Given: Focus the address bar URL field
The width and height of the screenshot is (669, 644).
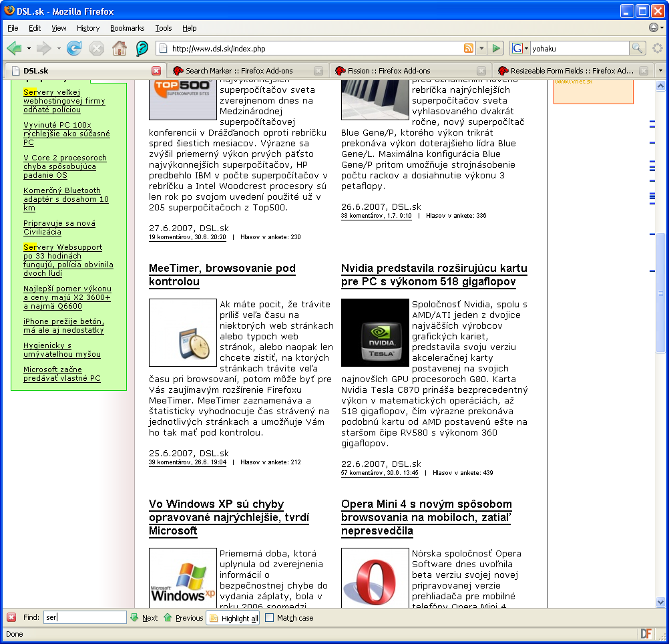Looking at the screenshot, I should pyautogui.click(x=316, y=49).
